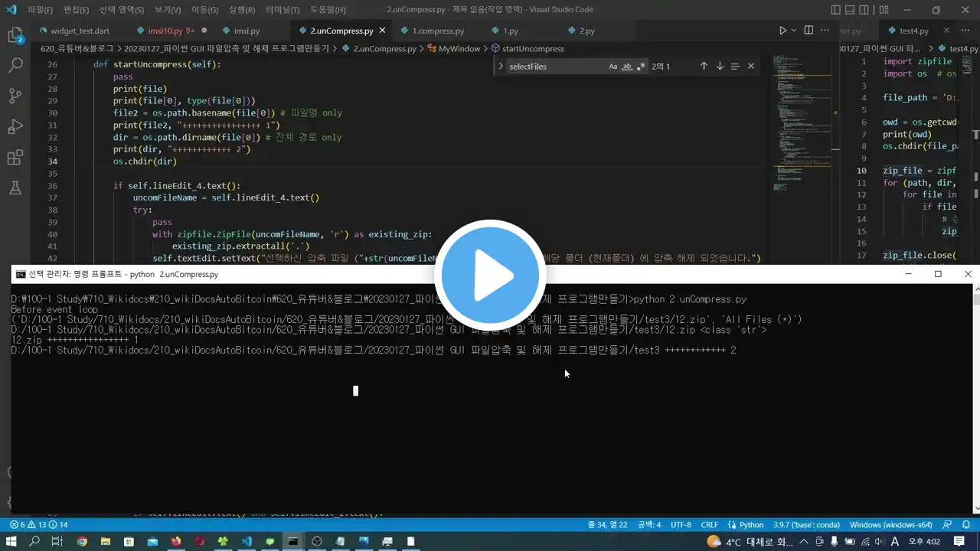Toggle Match Case in the find widget

[x=613, y=67]
